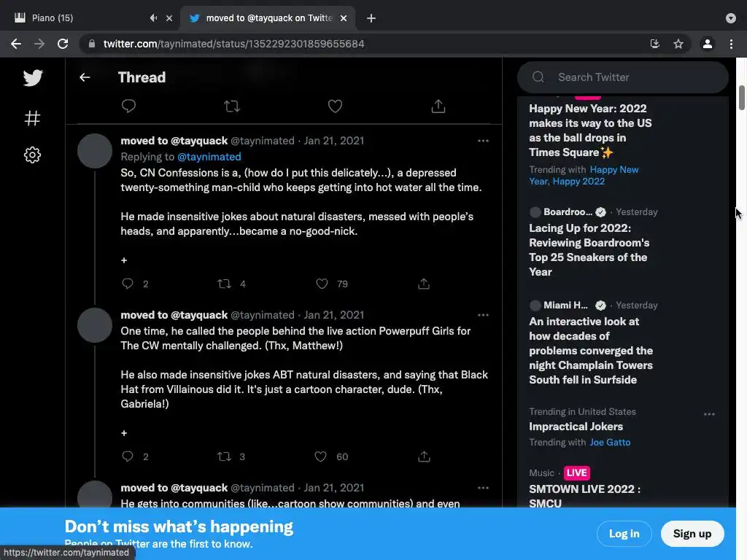Reload the page
The height and width of the screenshot is (560, 747).
tap(63, 44)
